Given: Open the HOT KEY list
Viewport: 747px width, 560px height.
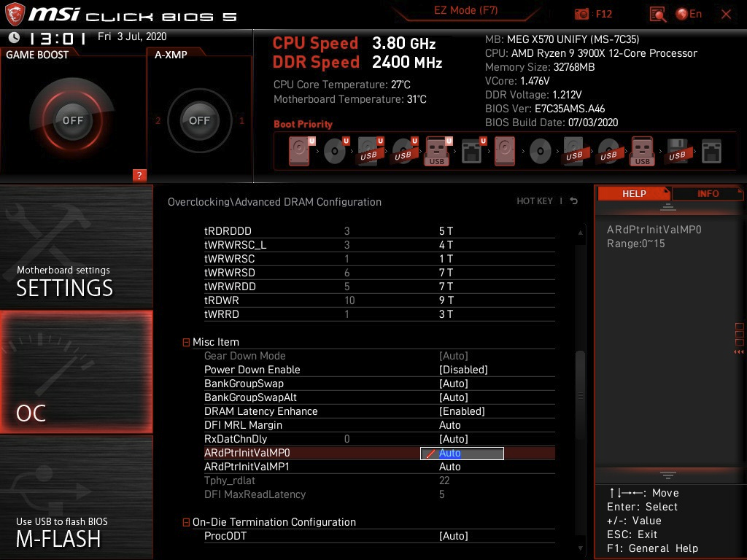Looking at the screenshot, I should click(x=535, y=201).
